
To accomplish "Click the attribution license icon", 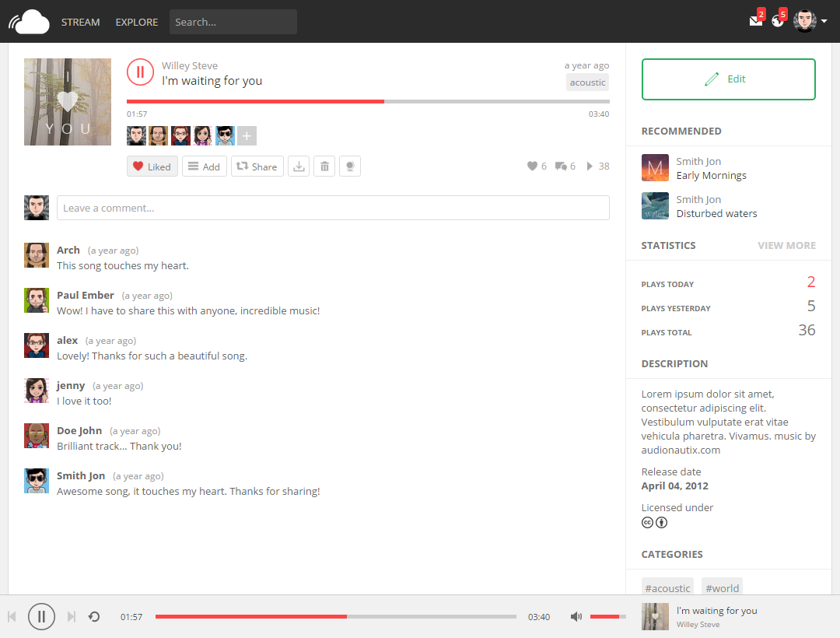I will tap(662, 522).
